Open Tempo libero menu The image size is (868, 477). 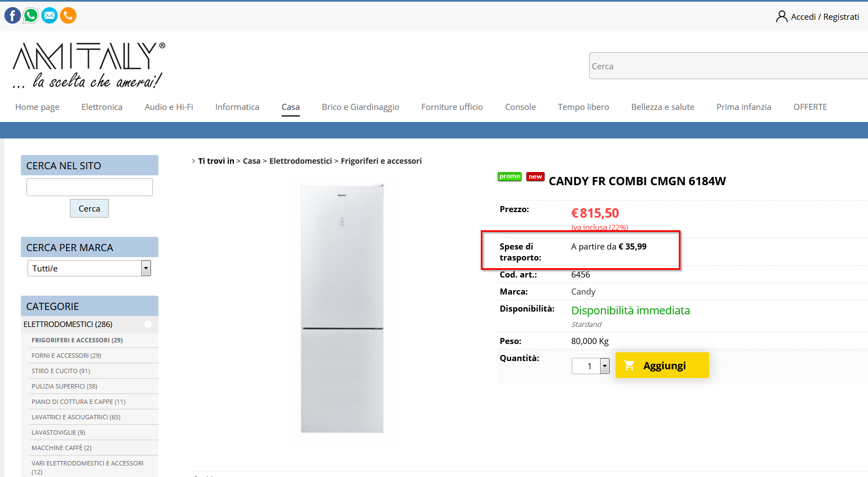[584, 107]
